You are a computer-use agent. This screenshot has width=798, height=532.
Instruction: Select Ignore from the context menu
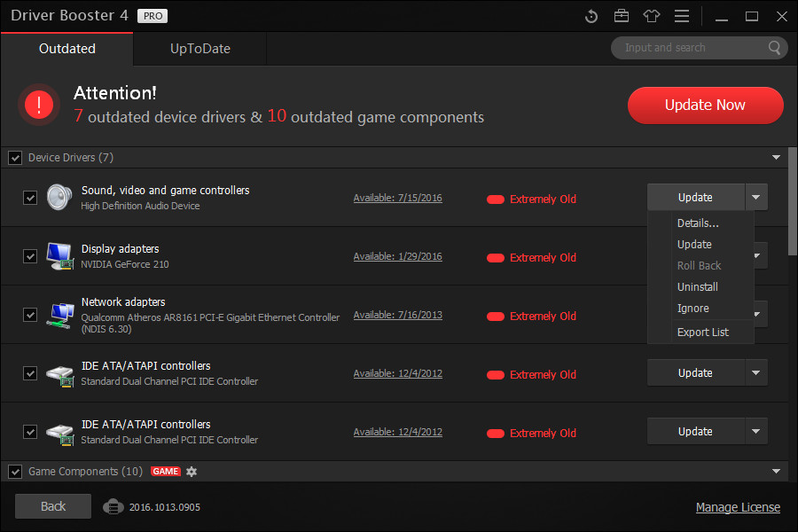[x=692, y=308]
